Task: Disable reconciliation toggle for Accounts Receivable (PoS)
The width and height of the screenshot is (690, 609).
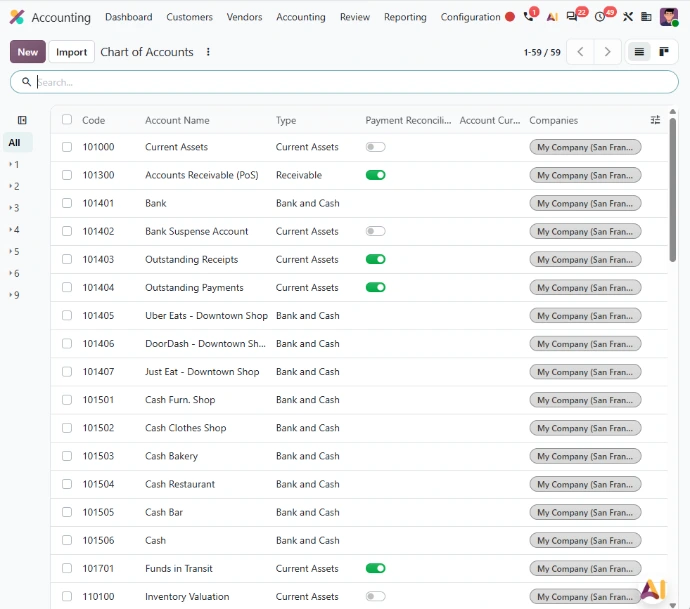Action: click(375, 175)
